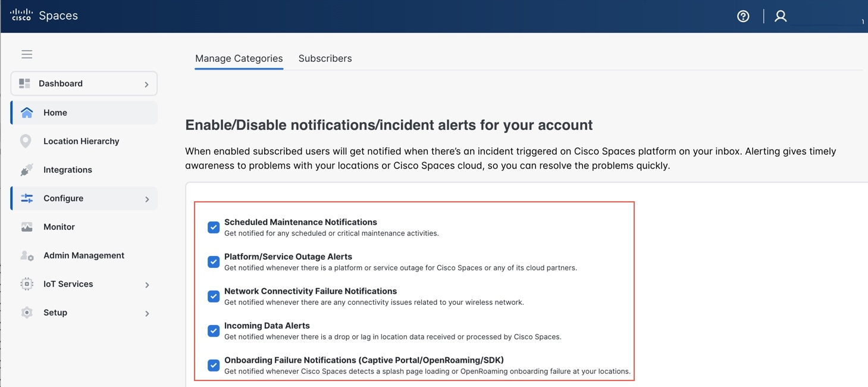The image size is (868, 387).
Task: Click the 'Enable/Disable notifications/incident alerts' heading
Action: click(x=389, y=125)
